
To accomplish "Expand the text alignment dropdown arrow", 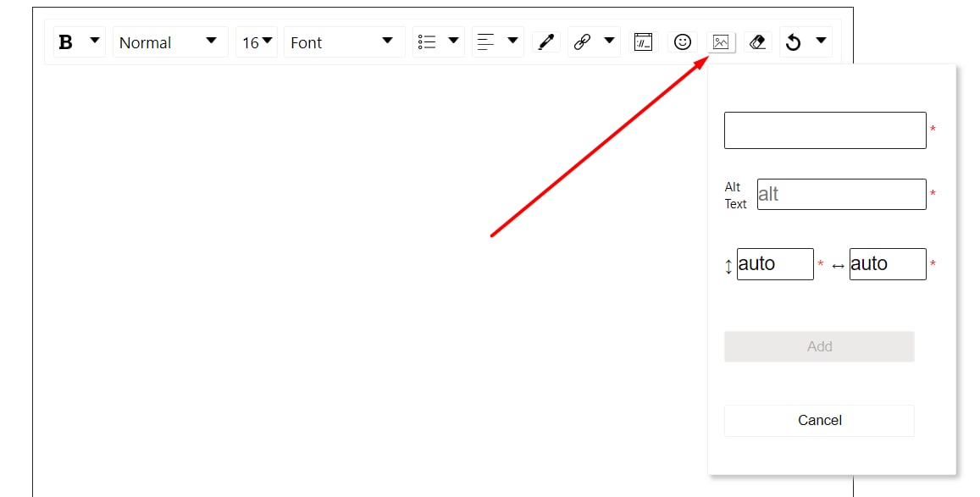I will pyautogui.click(x=513, y=41).
